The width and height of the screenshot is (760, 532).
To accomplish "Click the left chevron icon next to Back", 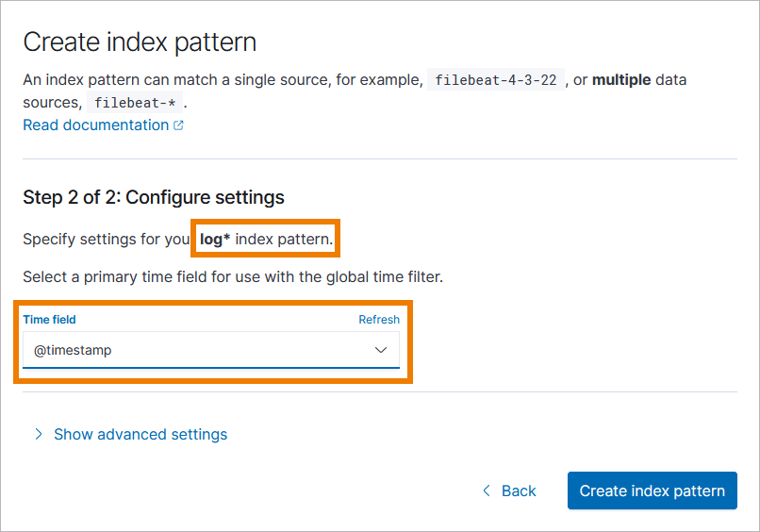I will point(487,490).
